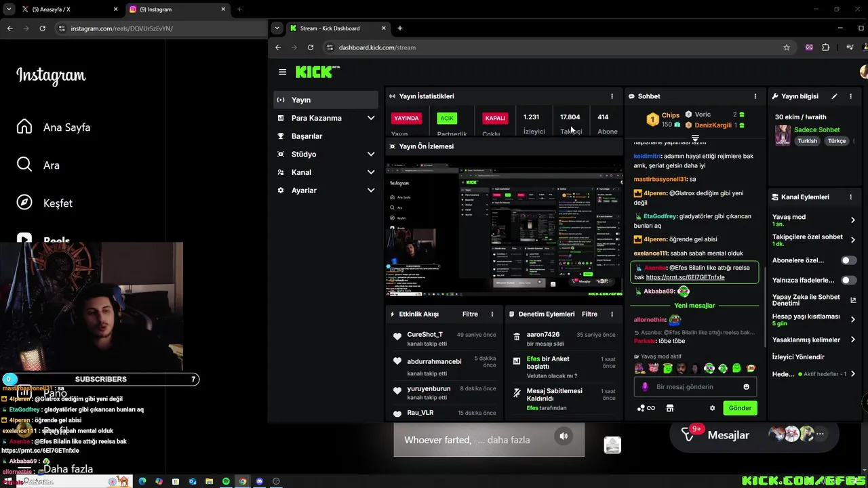868x488 pixels.
Task: Open Yavaş mod settings
Action: point(814,220)
